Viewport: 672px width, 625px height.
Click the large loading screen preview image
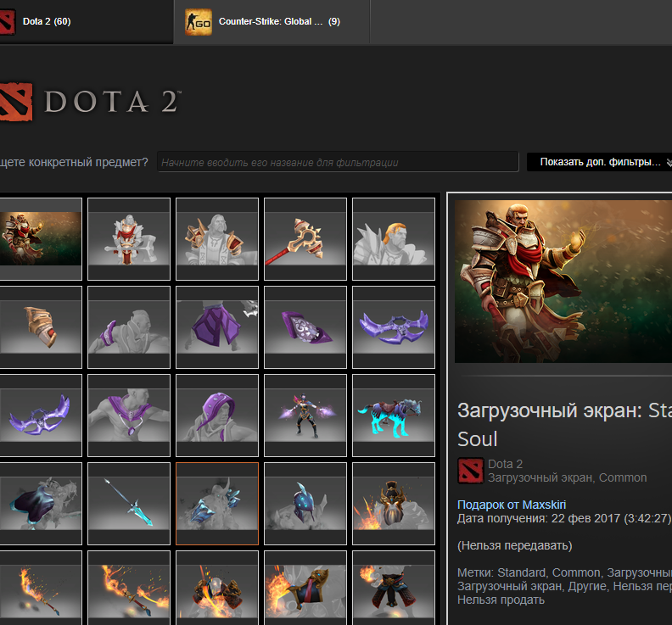coord(563,282)
